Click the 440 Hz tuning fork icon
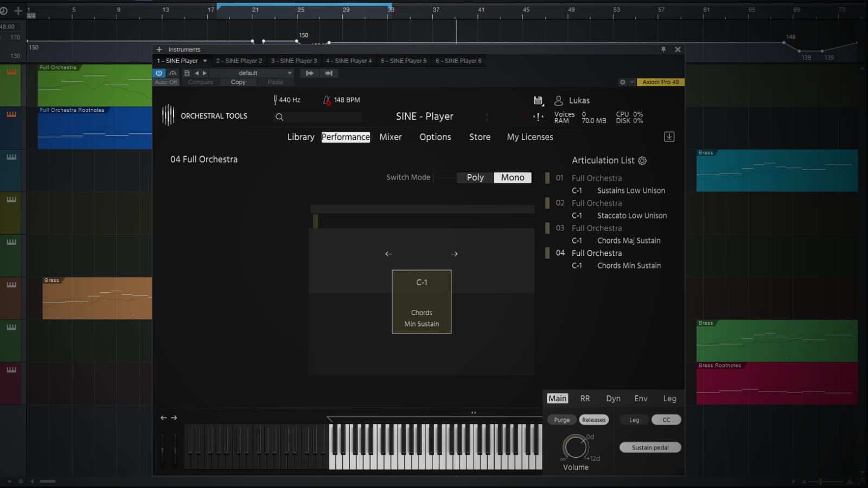 point(275,99)
